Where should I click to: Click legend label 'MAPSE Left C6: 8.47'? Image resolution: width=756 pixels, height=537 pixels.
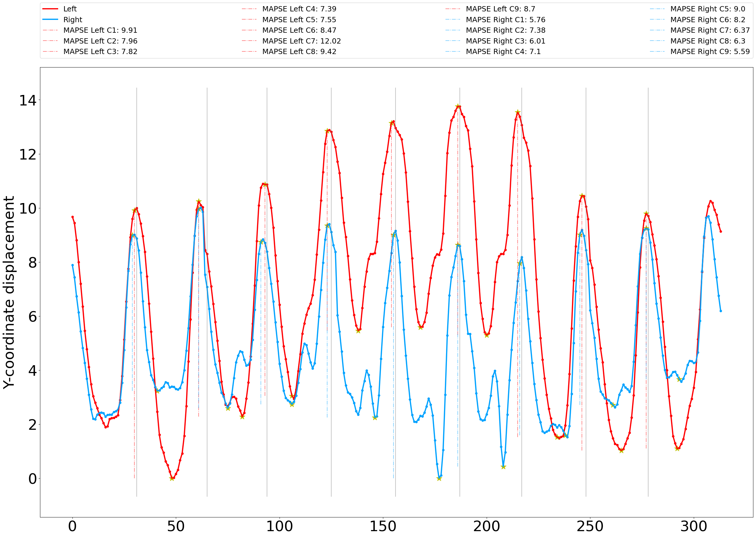tap(299, 30)
